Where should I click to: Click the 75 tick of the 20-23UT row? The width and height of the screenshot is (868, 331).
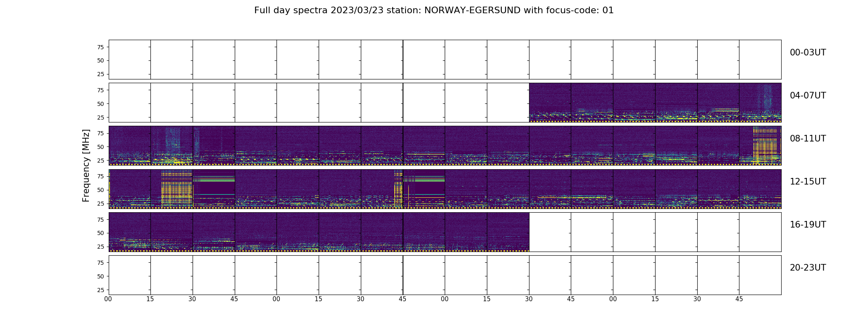point(100,263)
